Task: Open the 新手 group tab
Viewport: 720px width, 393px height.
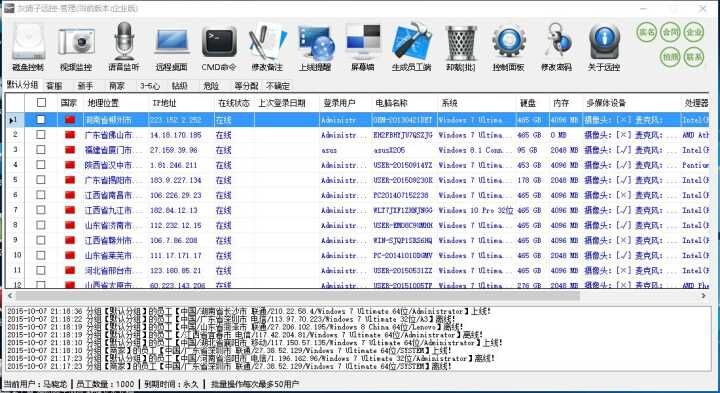Action: 85,86
